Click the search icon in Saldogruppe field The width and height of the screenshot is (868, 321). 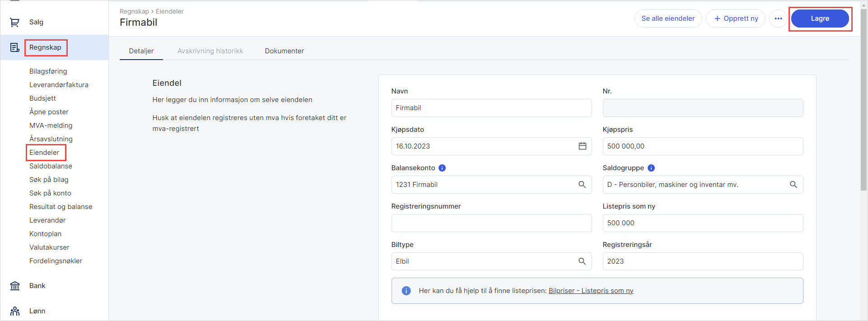[793, 185]
